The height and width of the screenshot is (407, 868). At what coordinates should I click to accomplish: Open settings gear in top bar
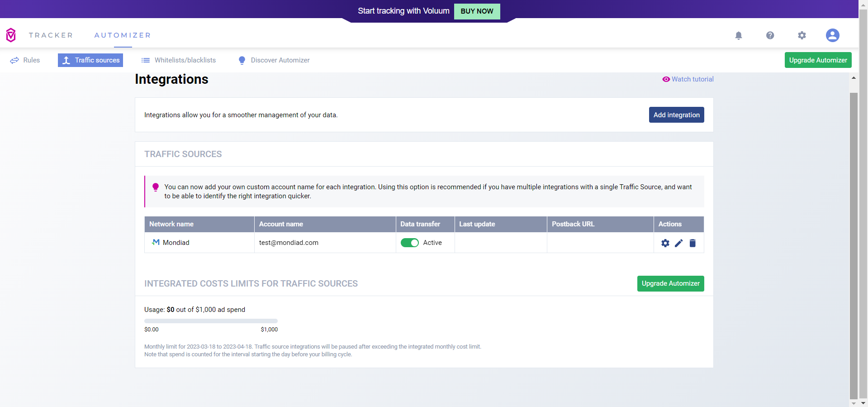pos(802,35)
